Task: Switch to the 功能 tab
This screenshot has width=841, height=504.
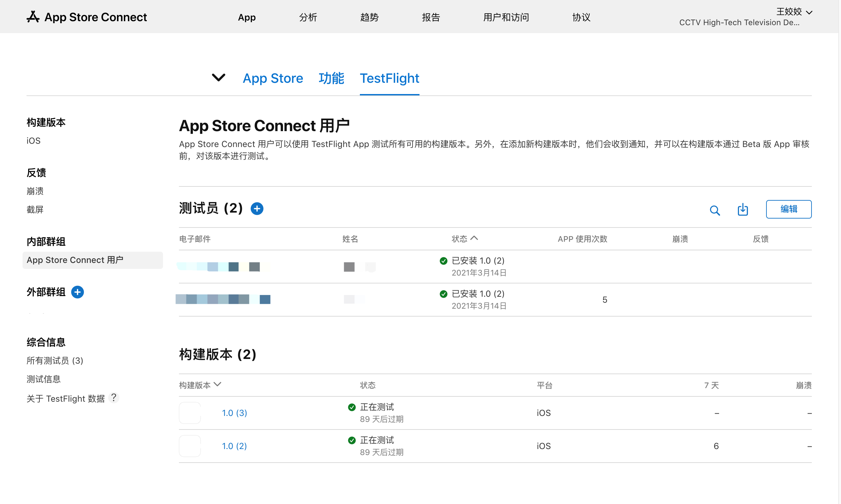Action: pyautogui.click(x=331, y=78)
